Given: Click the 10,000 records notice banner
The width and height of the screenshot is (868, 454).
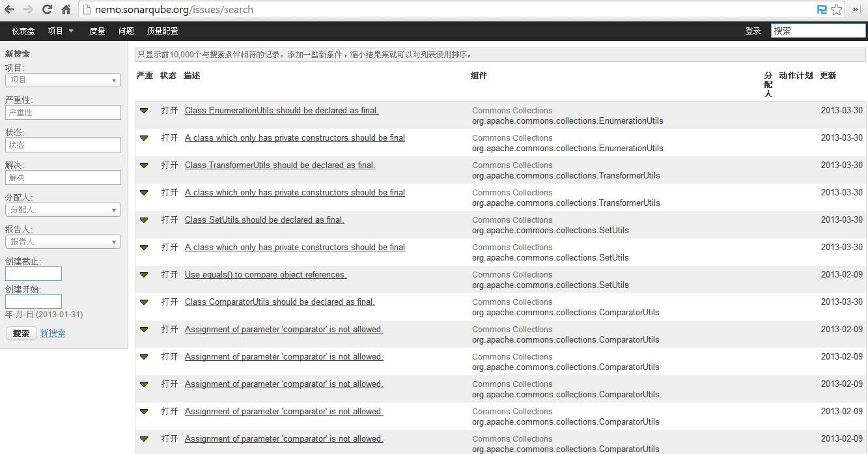Looking at the screenshot, I should [x=500, y=55].
